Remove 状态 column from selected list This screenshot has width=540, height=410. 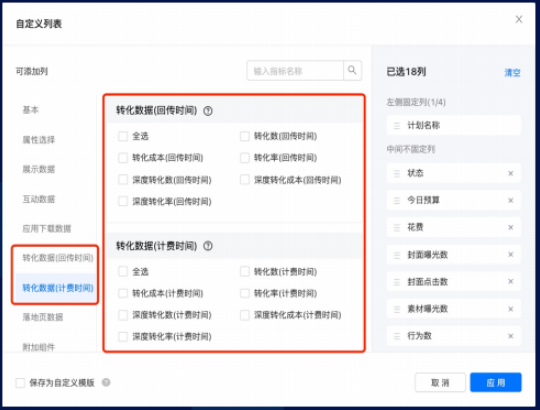coord(511,173)
